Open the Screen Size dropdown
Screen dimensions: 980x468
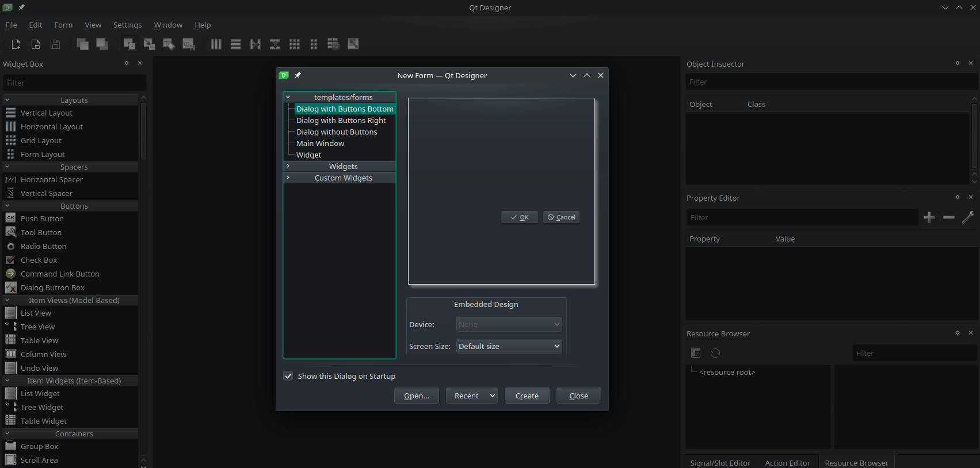(x=509, y=346)
